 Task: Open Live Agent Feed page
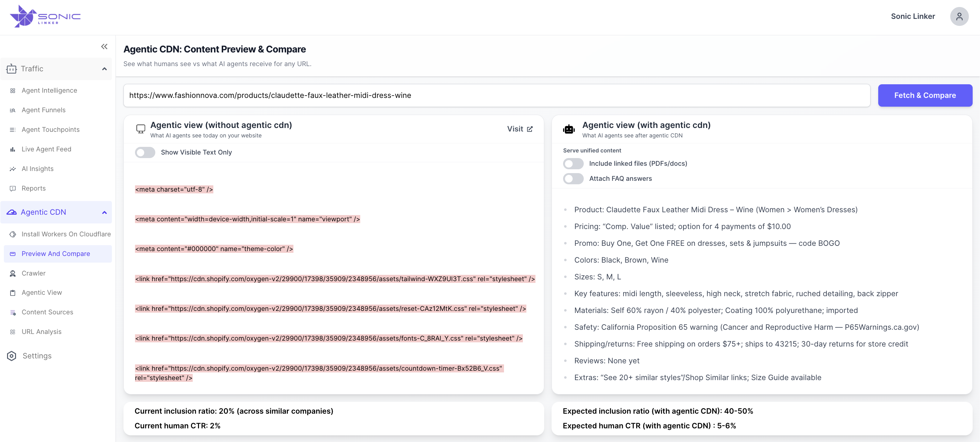46,149
